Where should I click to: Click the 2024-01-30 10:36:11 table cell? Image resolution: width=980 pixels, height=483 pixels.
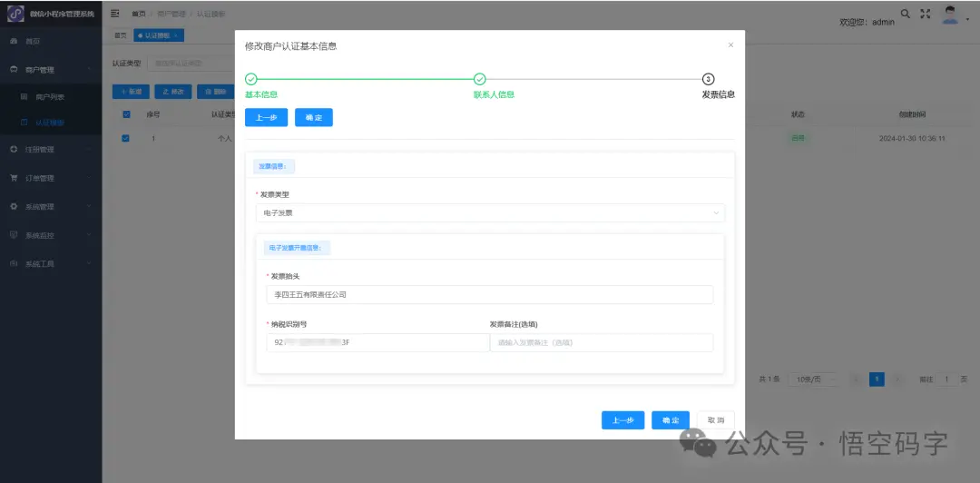click(x=912, y=138)
